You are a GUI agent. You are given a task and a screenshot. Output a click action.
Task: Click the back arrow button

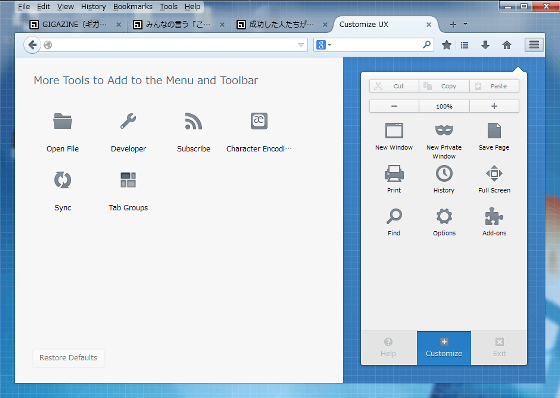(x=32, y=45)
